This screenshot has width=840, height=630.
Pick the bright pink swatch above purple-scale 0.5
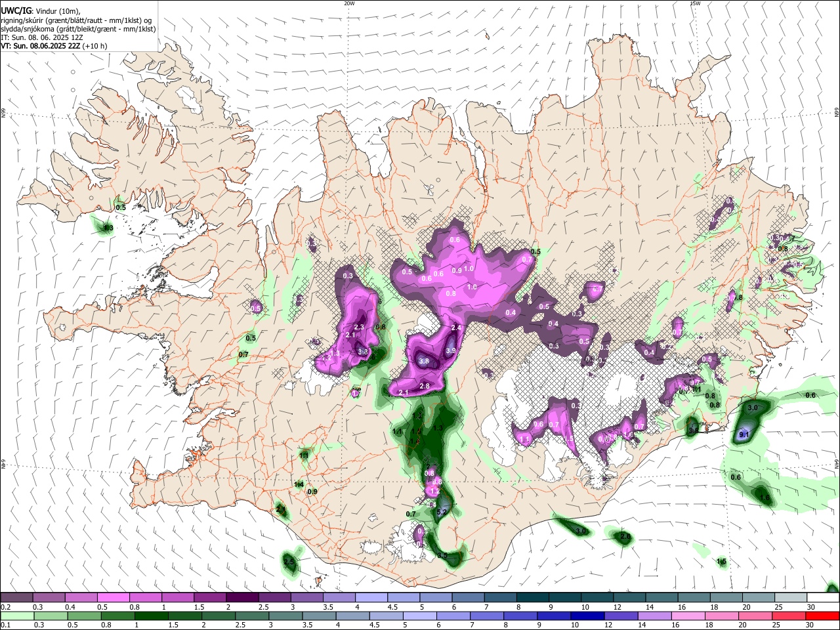(113, 597)
